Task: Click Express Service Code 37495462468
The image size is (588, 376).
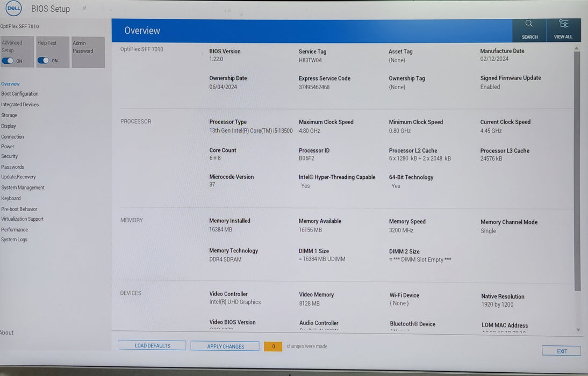Action: [x=314, y=87]
